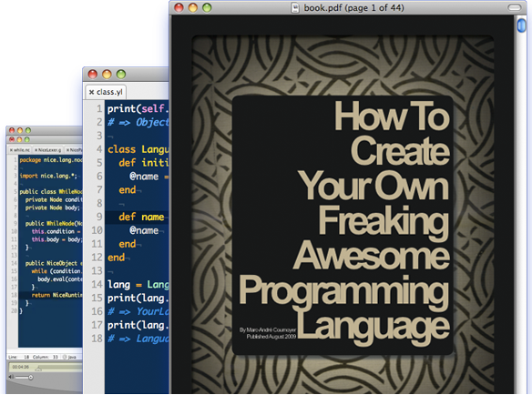The width and height of the screenshot is (532, 395).
Task: Click the 'public class WhileNod' line in the small editor
Action: click(51, 191)
